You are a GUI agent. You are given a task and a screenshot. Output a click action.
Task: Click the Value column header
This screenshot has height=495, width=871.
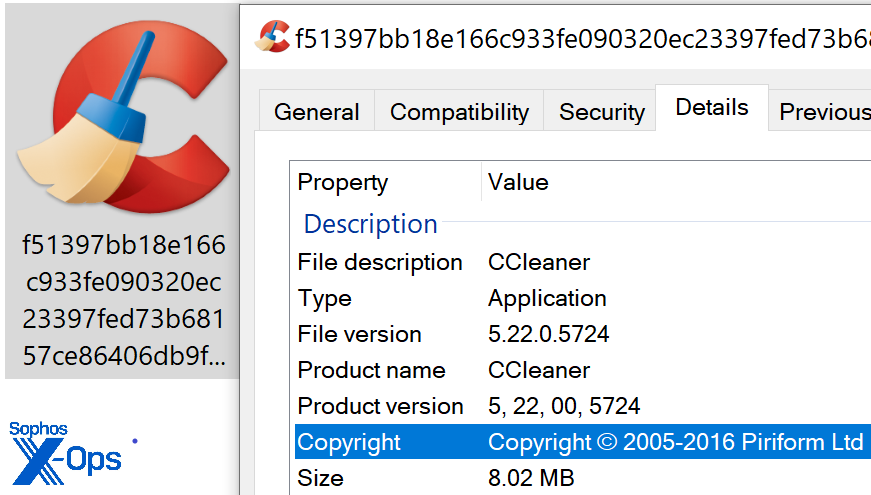pyautogui.click(x=518, y=182)
